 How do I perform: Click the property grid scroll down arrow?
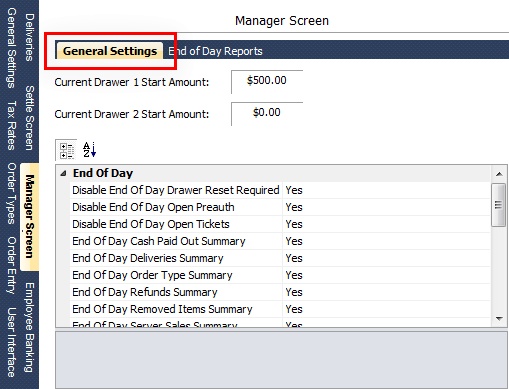pyautogui.click(x=499, y=319)
